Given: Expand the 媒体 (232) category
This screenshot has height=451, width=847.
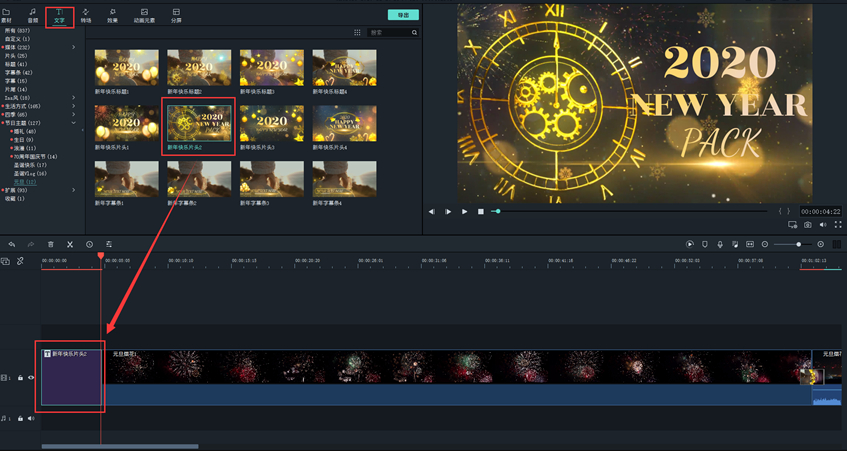Looking at the screenshot, I should [73, 47].
